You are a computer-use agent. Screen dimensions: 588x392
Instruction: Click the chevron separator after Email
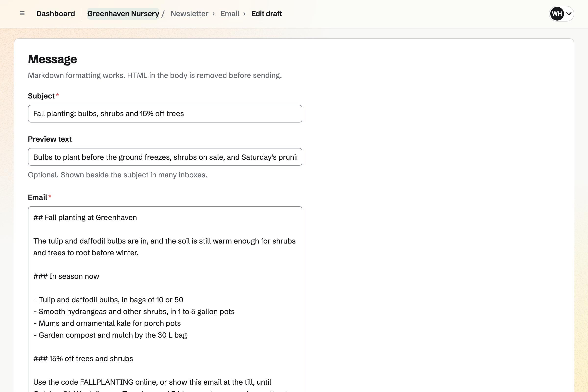(x=245, y=13)
